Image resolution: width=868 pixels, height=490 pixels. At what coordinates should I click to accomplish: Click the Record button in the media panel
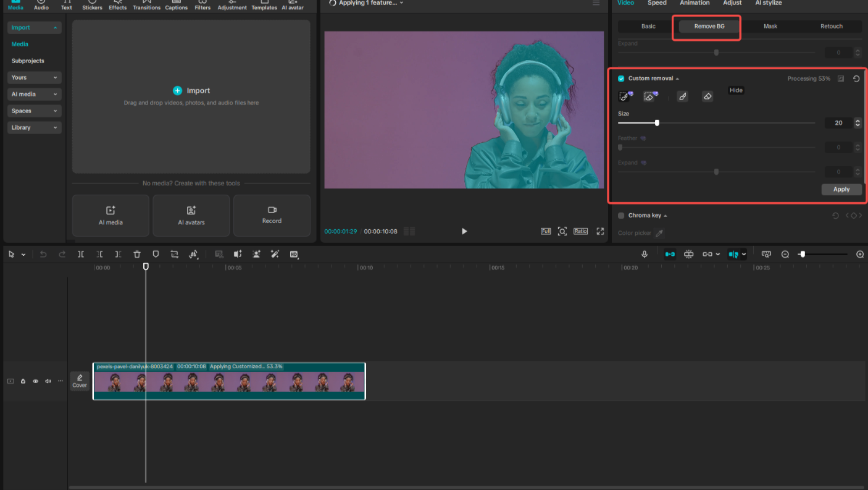tap(272, 216)
